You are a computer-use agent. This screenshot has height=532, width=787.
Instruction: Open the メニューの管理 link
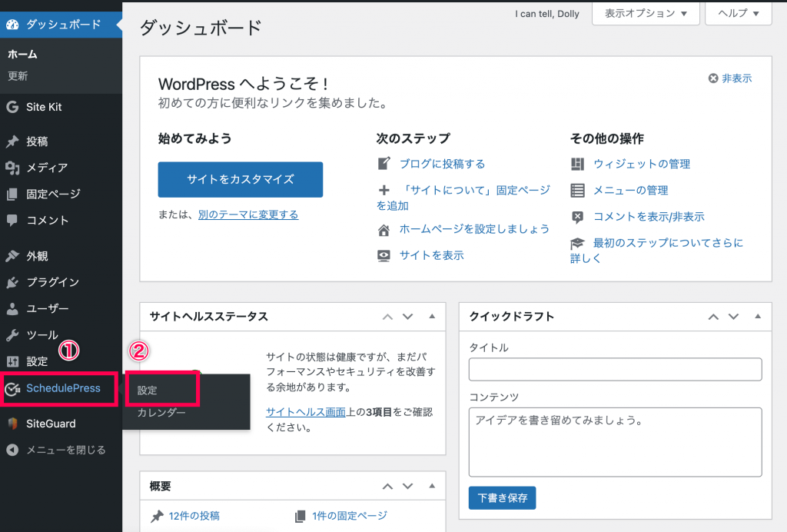630,190
